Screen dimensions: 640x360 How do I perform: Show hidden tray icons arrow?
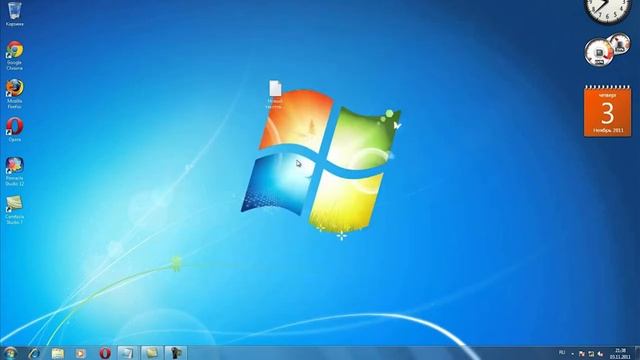point(572,353)
